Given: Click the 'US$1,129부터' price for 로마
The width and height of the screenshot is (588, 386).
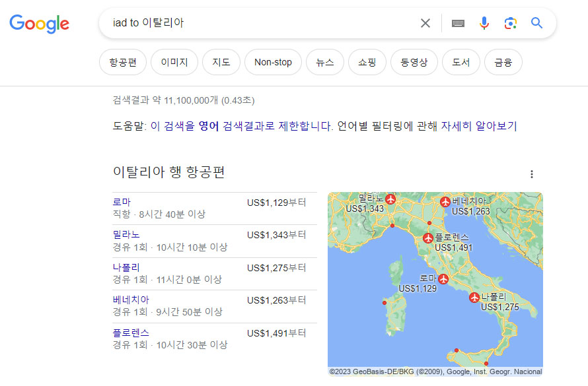Looking at the screenshot, I should [277, 203].
